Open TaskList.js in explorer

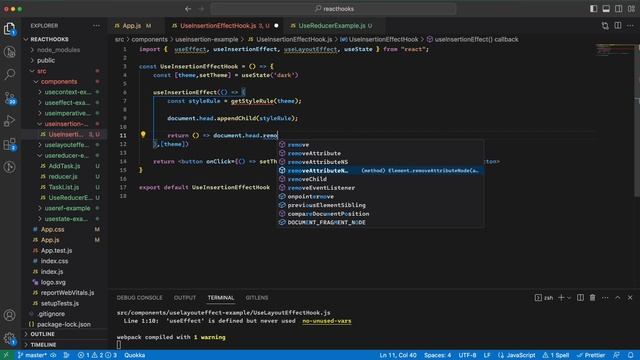pos(64,187)
